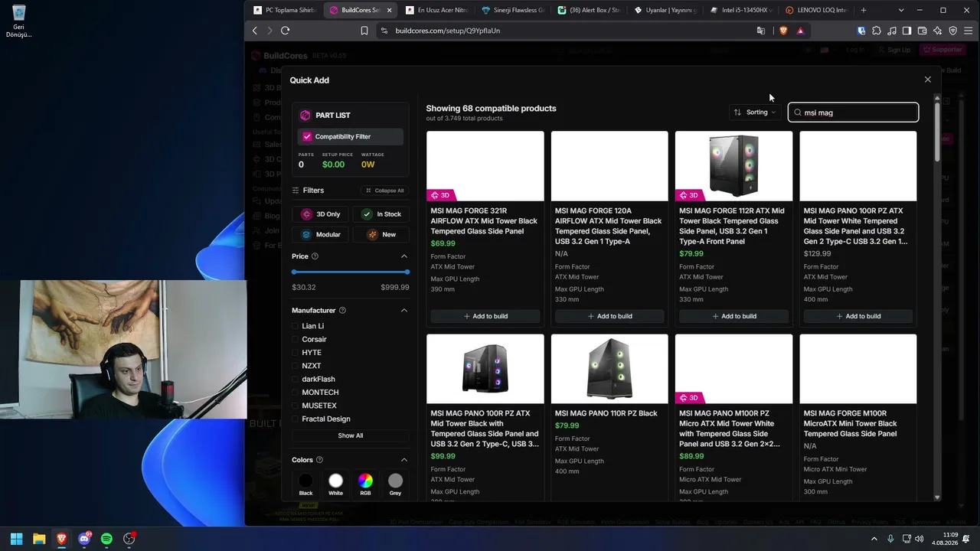This screenshot has width=980, height=551.
Task: Open the browser hamburger menu
Action: pyautogui.click(x=969, y=31)
